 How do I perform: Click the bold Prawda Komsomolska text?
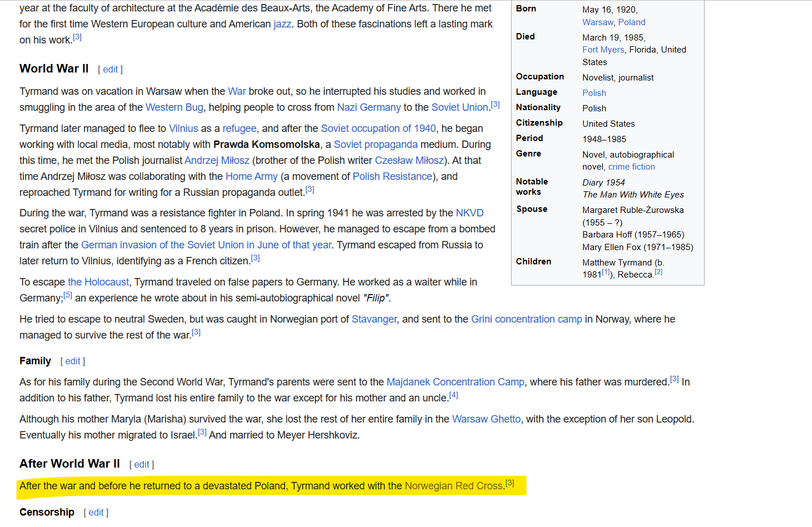[x=267, y=144]
